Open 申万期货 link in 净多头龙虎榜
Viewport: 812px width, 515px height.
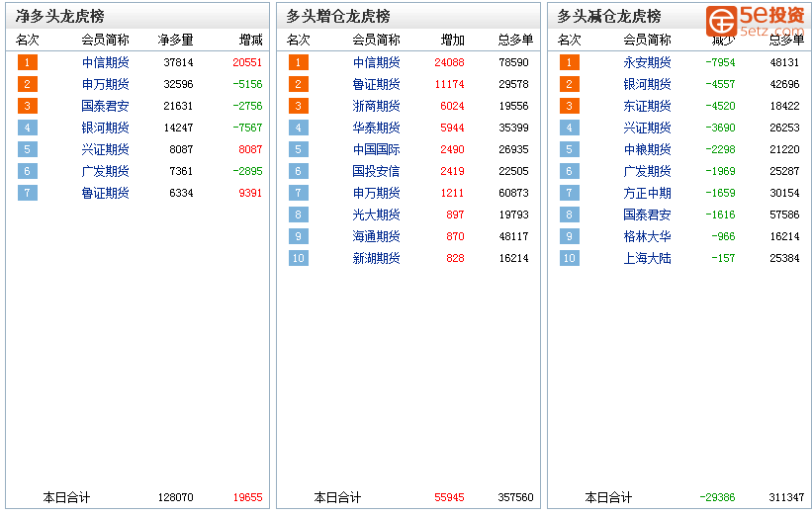[105, 84]
